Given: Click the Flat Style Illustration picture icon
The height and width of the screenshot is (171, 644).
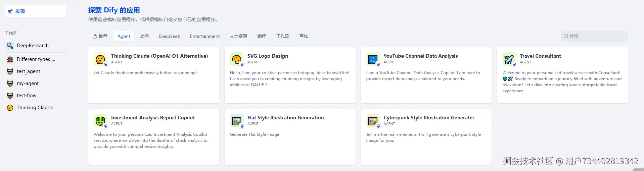Looking at the screenshot, I should (x=236, y=121).
